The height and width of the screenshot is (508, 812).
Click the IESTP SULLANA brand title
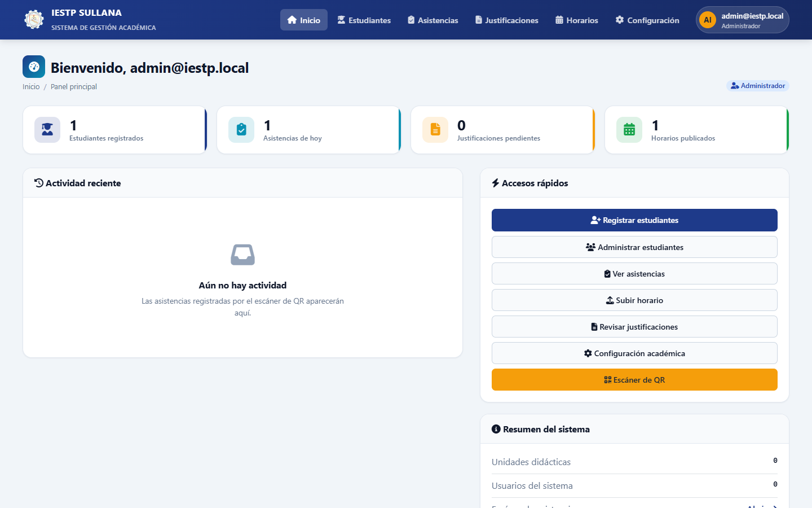(86, 12)
